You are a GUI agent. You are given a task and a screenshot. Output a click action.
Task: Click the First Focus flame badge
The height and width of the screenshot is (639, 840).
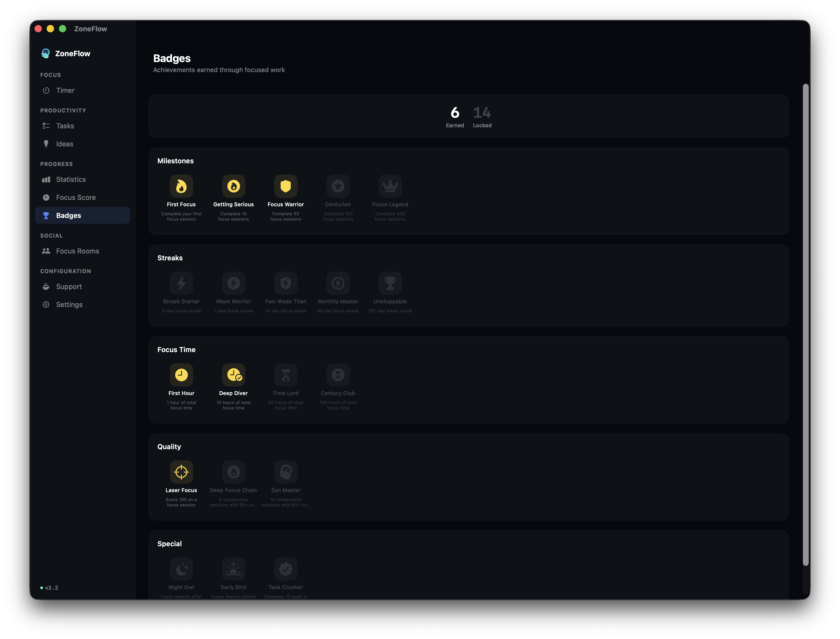click(x=181, y=186)
